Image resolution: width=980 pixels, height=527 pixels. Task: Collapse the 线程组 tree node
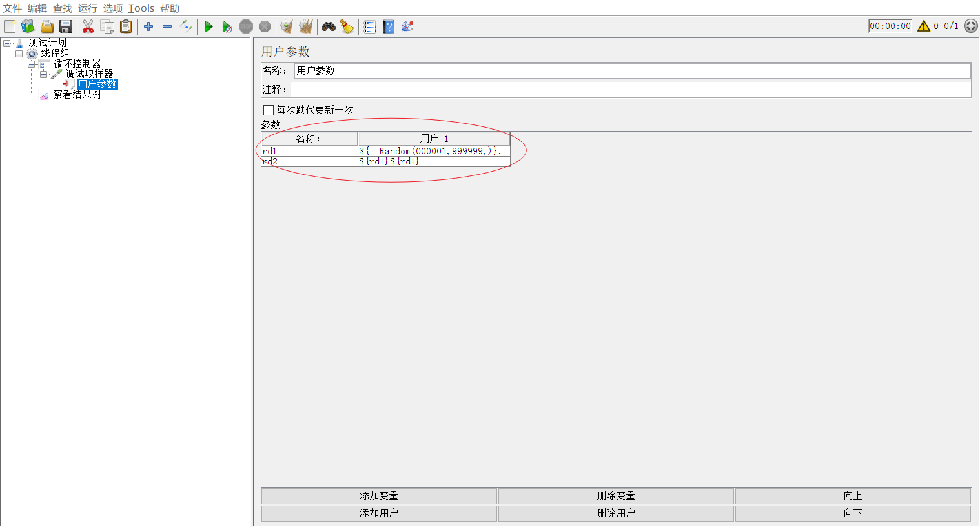19,53
